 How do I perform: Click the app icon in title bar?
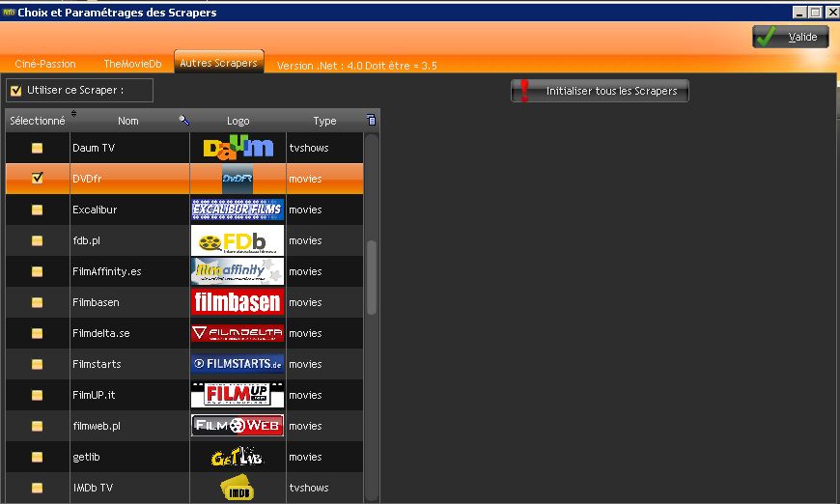(x=8, y=12)
